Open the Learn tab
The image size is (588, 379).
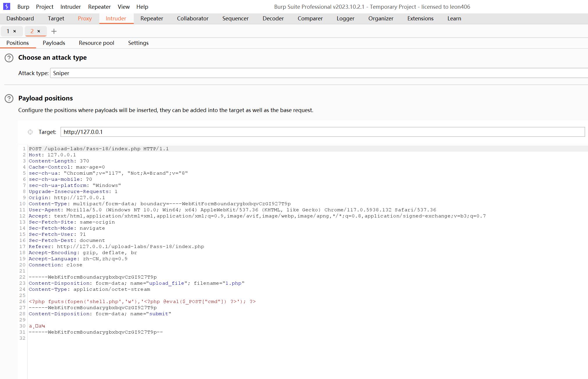pos(454,18)
